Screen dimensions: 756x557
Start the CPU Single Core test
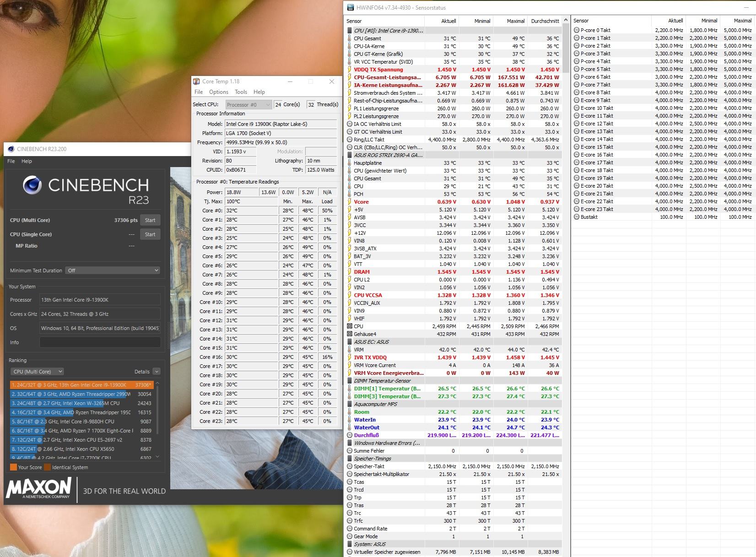pos(150,234)
